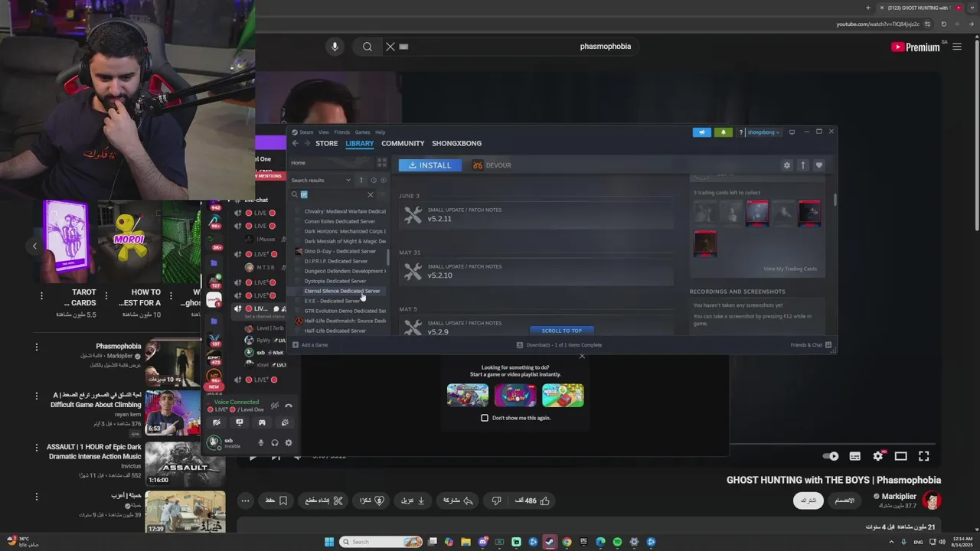Image resolution: width=980 pixels, height=551 pixels.
Task: Open Steam help question mark icon
Action: pos(740,132)
